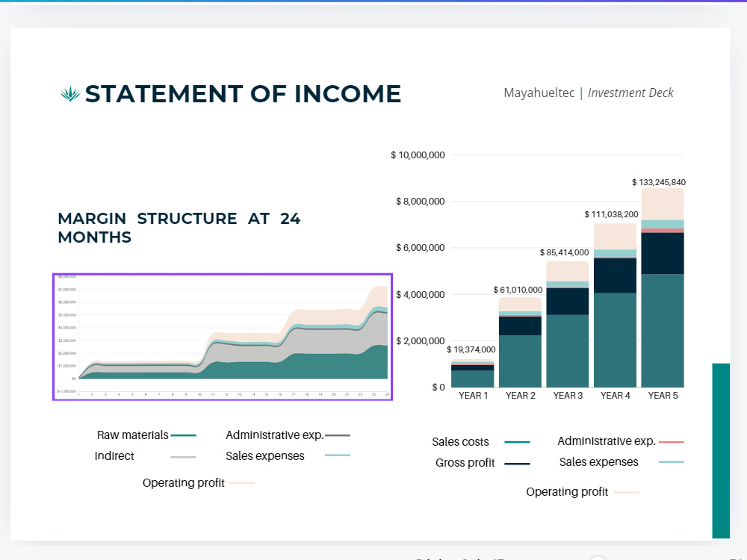Click the $ 8,000,000 axis label
This screenshot has height=560, width=747.
coord(420,201)
